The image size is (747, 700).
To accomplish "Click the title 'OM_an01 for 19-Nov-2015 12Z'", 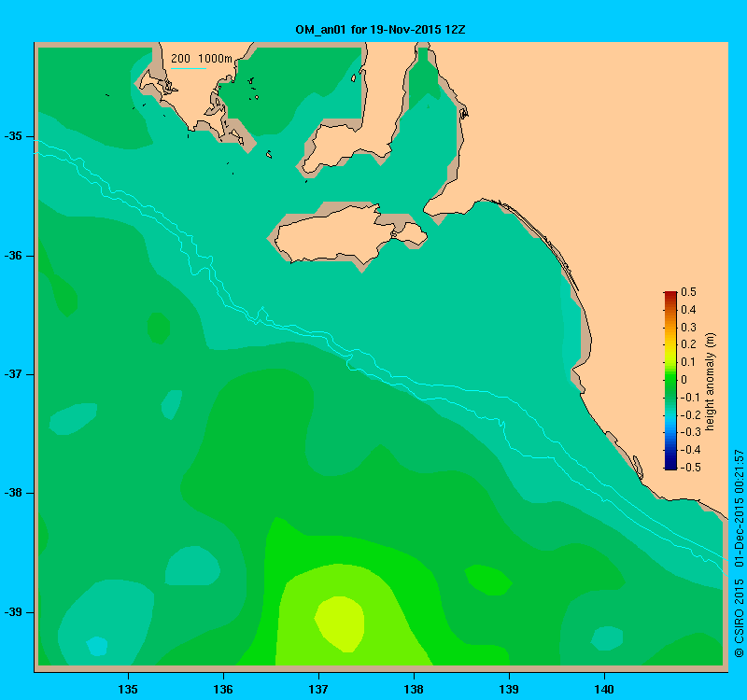I will click(380, 30).
